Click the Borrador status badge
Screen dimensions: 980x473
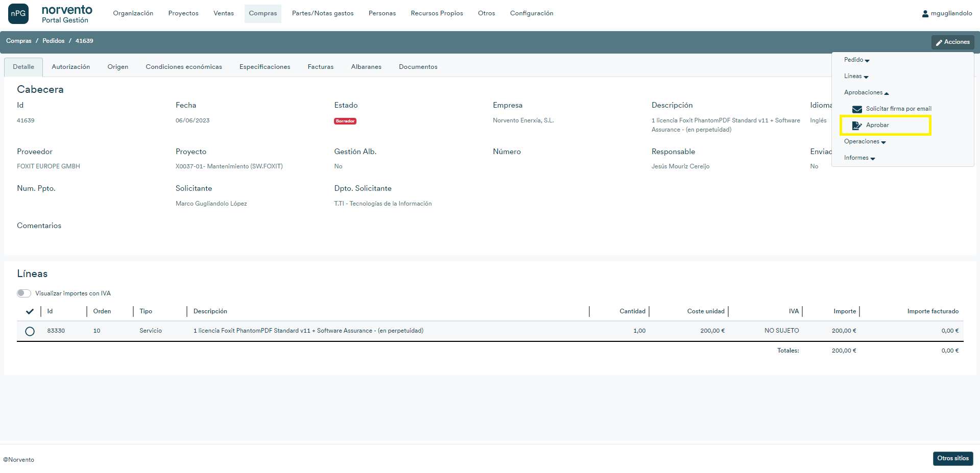point(345,121)
